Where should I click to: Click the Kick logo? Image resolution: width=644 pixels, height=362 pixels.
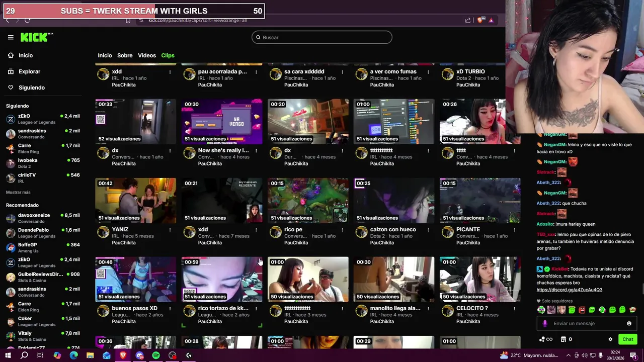click(36, 37)
